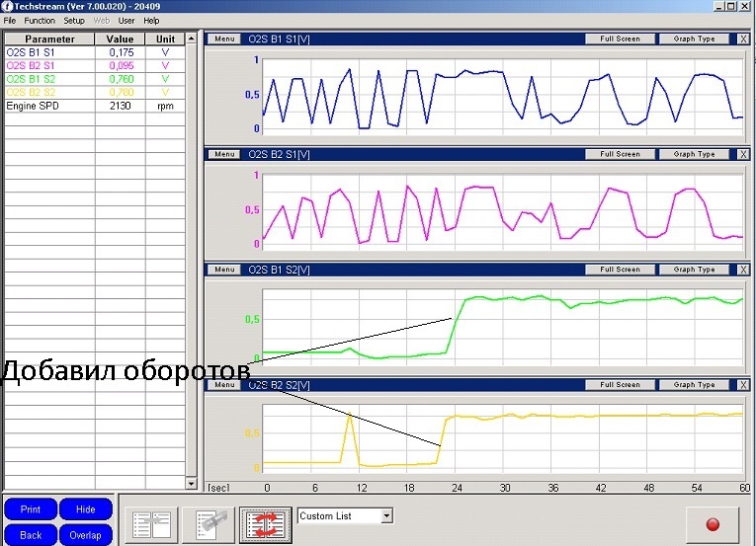Click the data list view icon

tap(151, 522)
